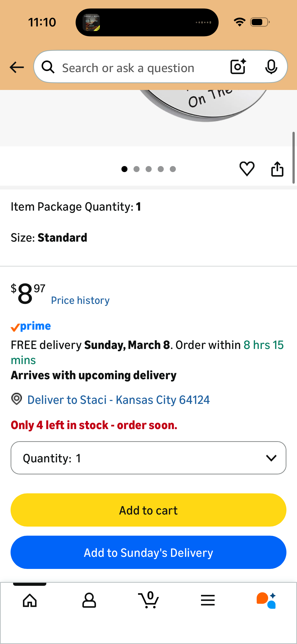This screenshot has height=644, width=297.
Task: Jump to second product image dot
Action: pyautogui.click(x=137, y=169)
